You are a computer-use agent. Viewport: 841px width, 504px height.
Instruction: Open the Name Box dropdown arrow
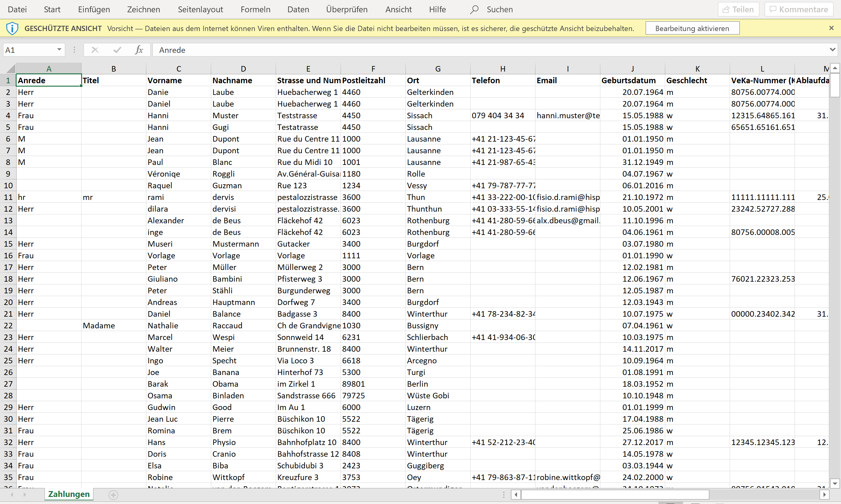pos(59,50)
